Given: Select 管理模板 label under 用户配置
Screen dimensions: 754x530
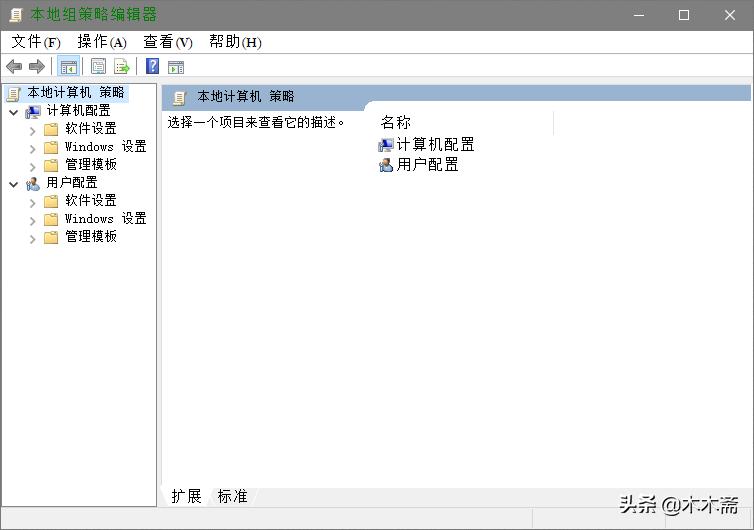Looking at the screenshot, I should pyautogui.click(x=91, y=236).
